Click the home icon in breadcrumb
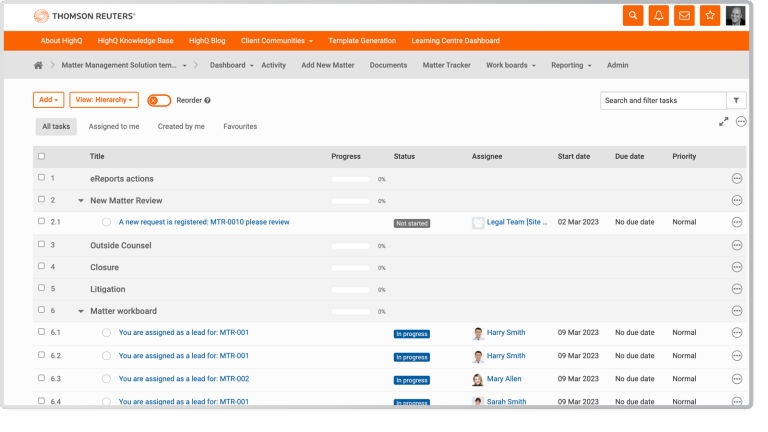Screen dimensions: 768x432 (x=39, y=66)
